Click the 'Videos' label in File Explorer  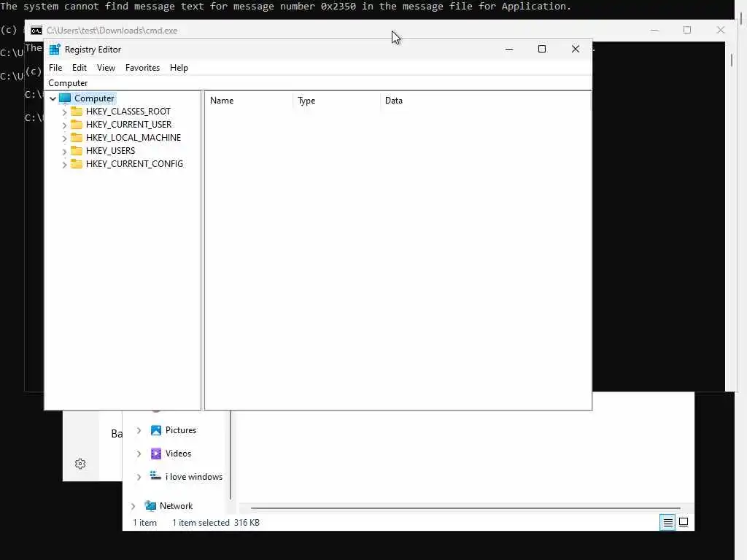(x=178, y=454)
